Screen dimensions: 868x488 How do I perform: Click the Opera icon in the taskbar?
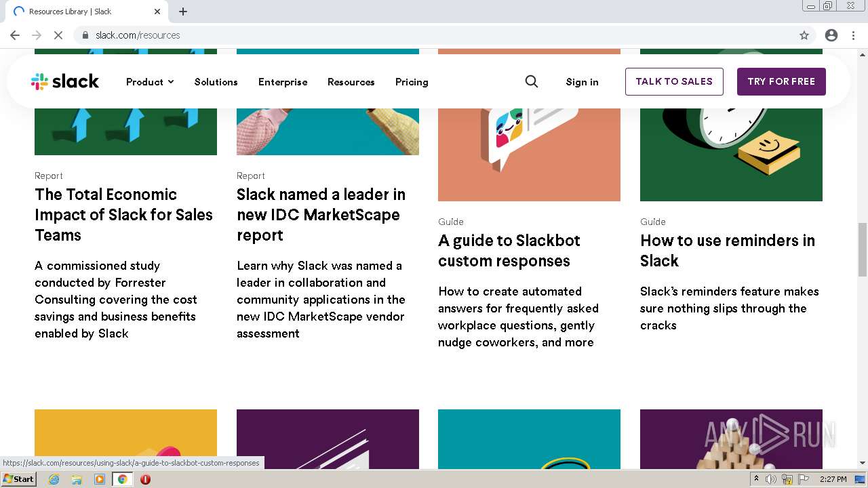(145, 479)
